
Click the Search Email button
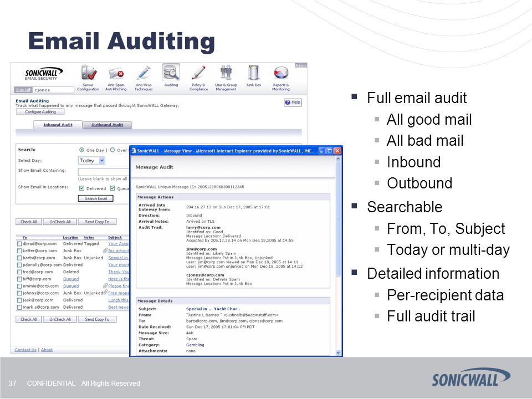(96, 198)
